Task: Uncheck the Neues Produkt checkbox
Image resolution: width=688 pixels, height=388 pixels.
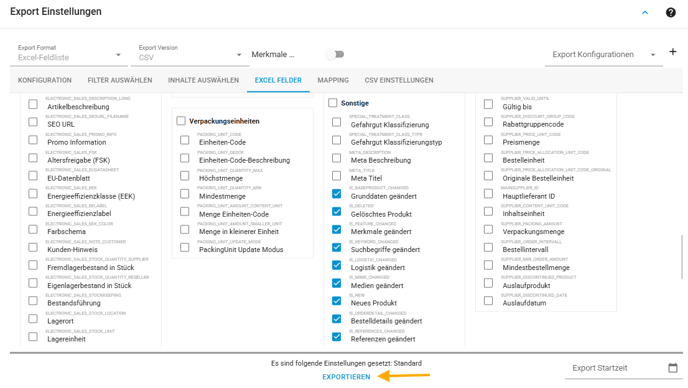Action: point(337,301)
